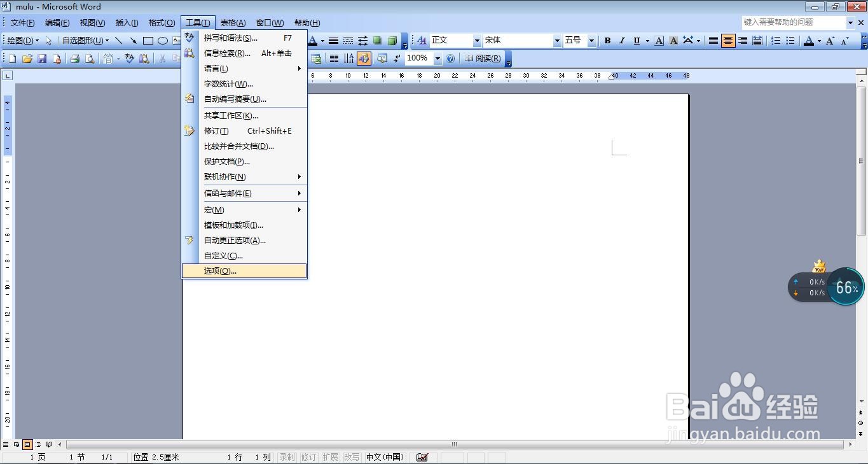Apply distributed alignment
The width and height of the screenshot is (868, 464).
(757, 40)
